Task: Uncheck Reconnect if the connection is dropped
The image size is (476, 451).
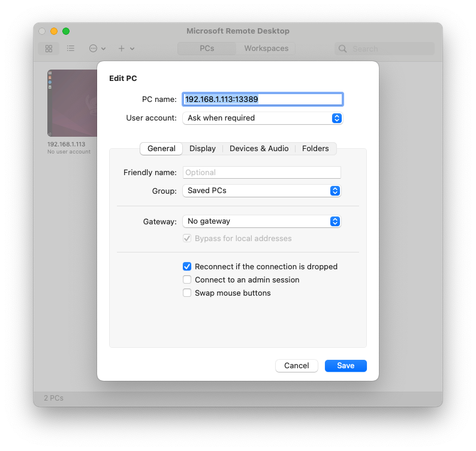Action: coord(187,267)
